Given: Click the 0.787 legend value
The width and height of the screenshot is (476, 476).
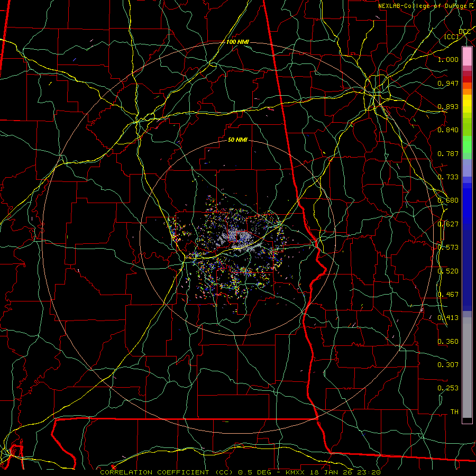Looking at the screenshot, I should [448, 153].
